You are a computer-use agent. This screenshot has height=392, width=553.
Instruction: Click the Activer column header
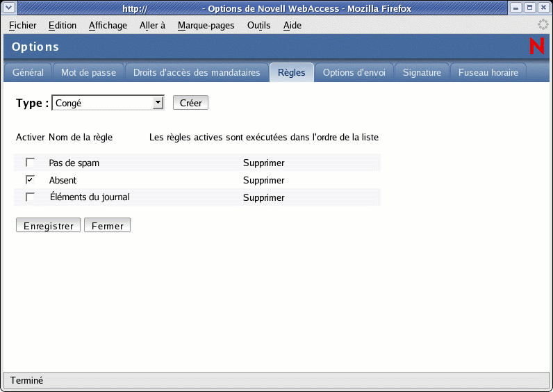click(31, 137)
